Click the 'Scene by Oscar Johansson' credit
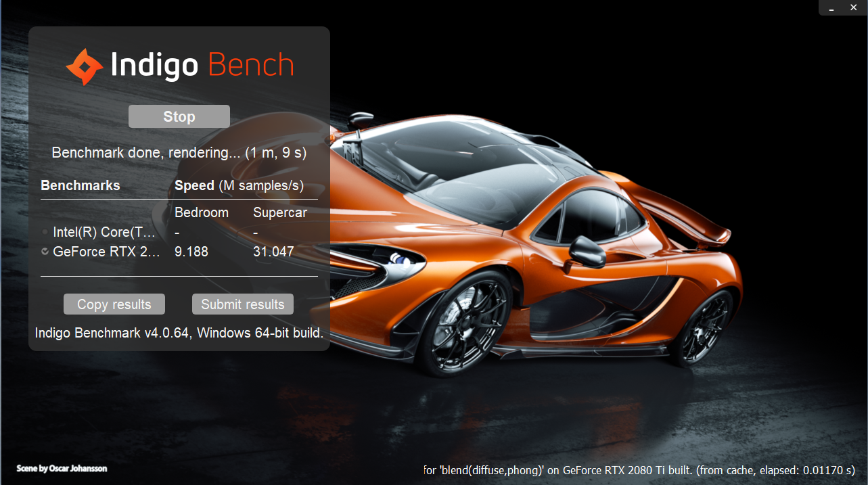 (62, 468)
